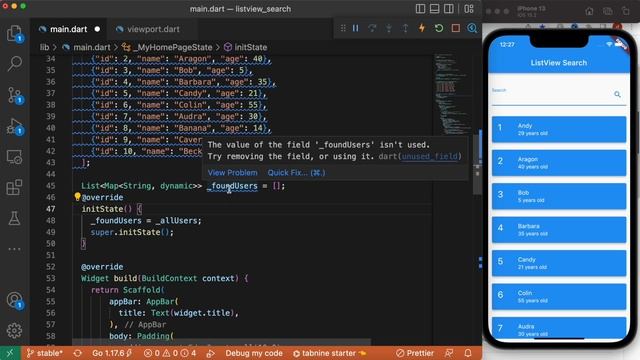Open unused_field lint documentation link

click(x=430, y=156)
